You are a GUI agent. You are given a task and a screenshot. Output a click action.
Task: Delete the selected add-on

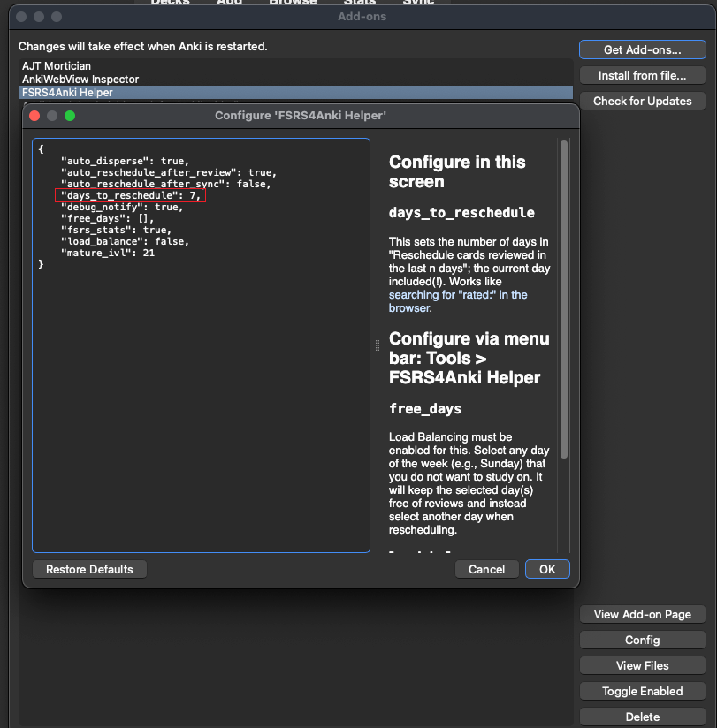(x=642, y=716)
